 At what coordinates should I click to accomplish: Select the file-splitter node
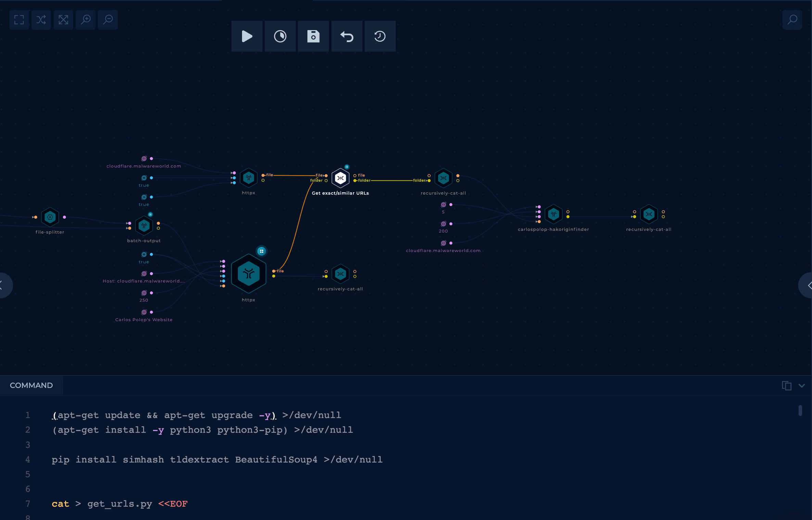pyautogui.click(x=50, y=217)
